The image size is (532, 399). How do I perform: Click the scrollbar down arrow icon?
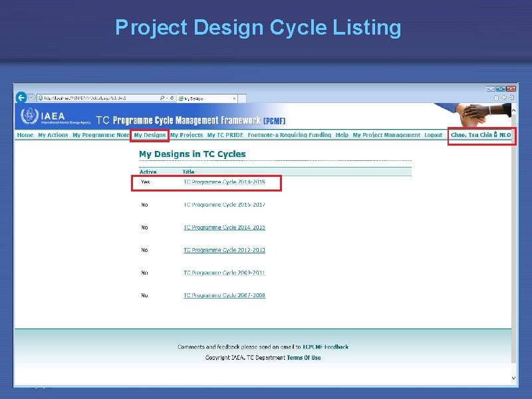coord(513,377)
